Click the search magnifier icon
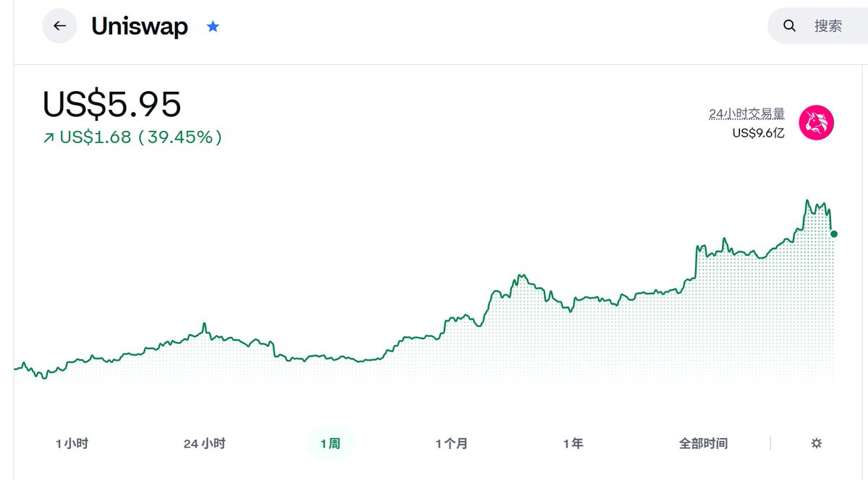The width and height of the screenshot is (868, 480). pyautogui.click(x=790, y=26)
